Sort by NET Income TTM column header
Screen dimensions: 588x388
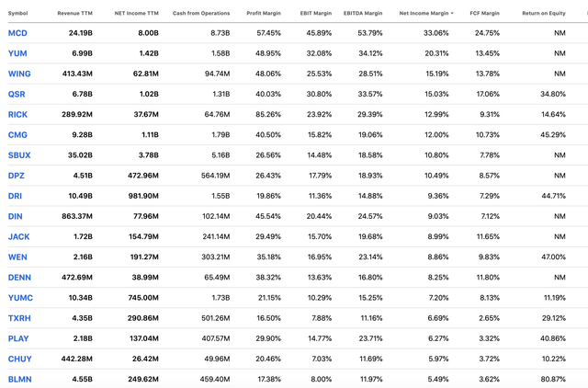tap(137, 13)
